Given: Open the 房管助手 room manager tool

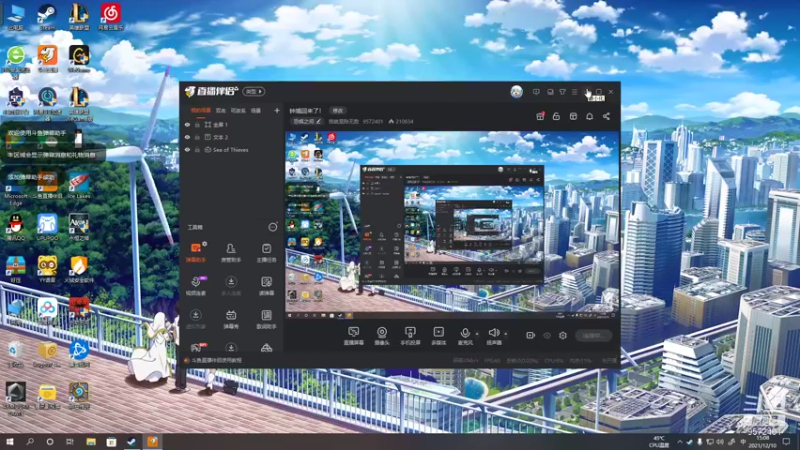Looking at the screenshot, I should tap(231, 253).
